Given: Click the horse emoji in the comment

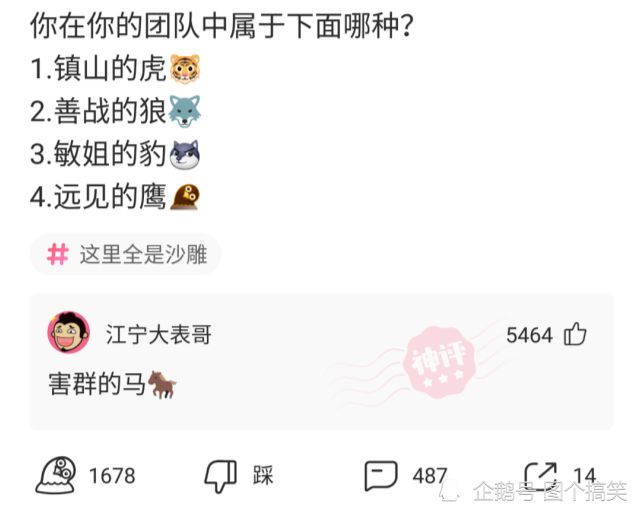Looking at the screenshot, I should click(162, 384).
